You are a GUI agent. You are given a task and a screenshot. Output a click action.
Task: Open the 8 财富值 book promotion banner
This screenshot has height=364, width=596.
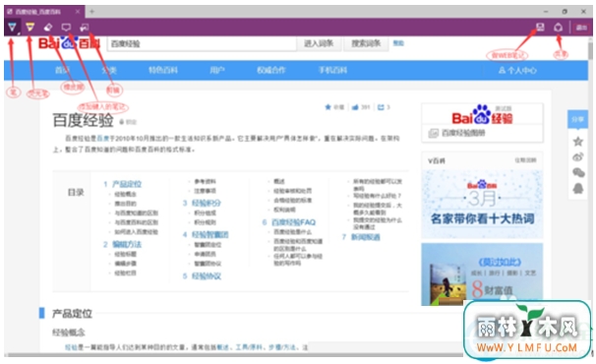482,274
